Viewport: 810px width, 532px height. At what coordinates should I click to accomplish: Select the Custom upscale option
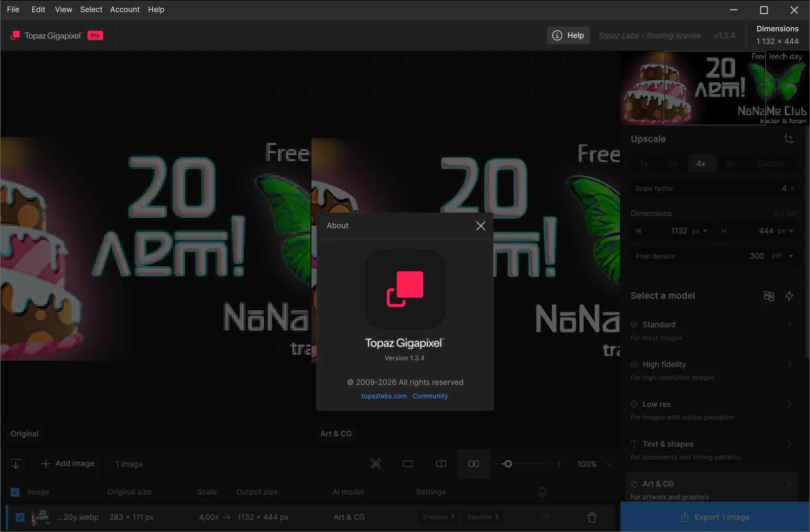point(771,164)
